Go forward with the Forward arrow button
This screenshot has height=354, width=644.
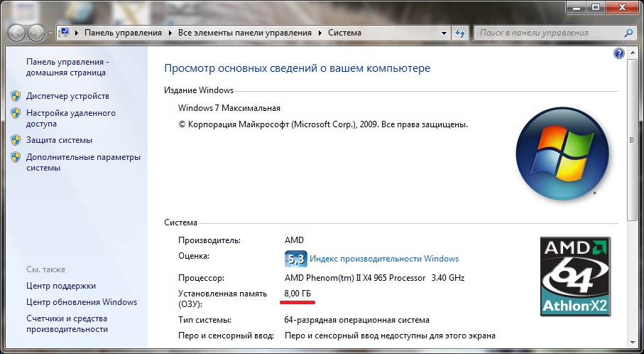click(x=37, y=33)
